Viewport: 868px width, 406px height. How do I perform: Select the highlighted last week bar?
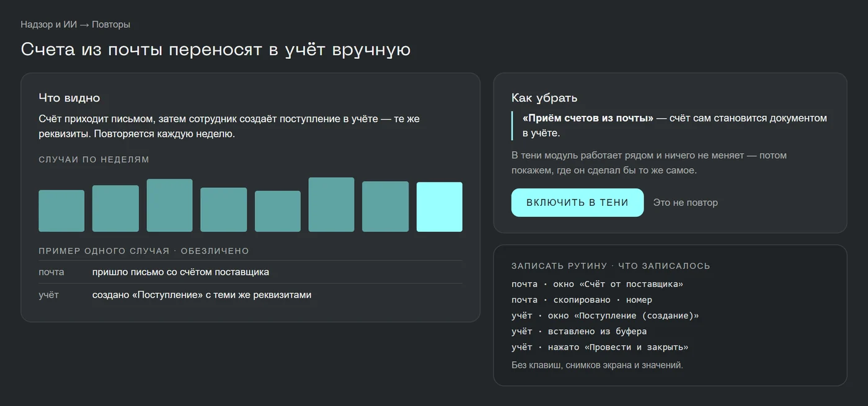[x=439, y=207]
